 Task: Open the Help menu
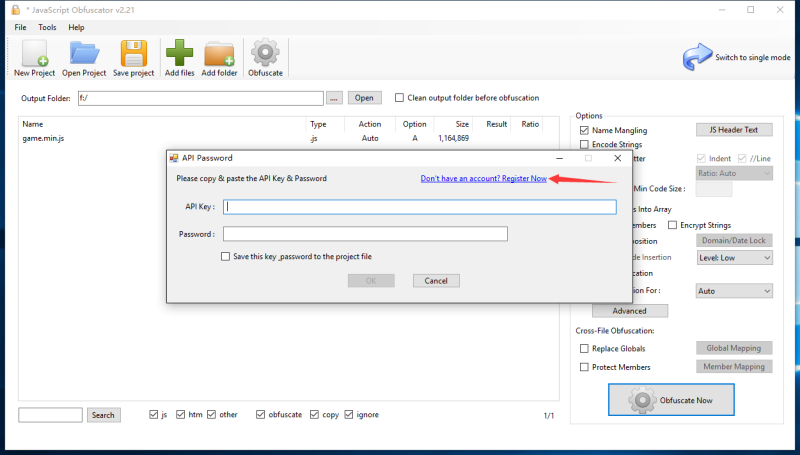tap(76, 27)
